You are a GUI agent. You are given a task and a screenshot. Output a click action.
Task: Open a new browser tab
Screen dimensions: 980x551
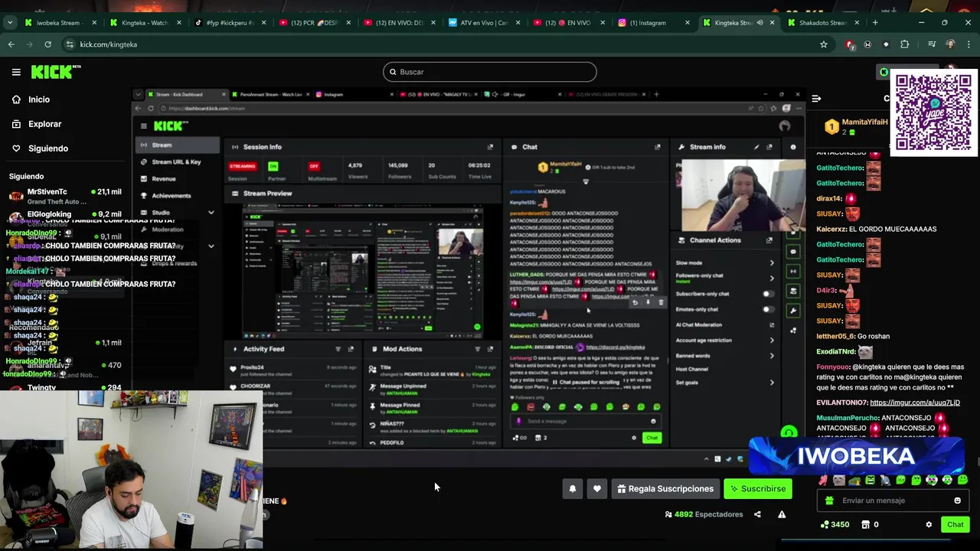[875, 23]
